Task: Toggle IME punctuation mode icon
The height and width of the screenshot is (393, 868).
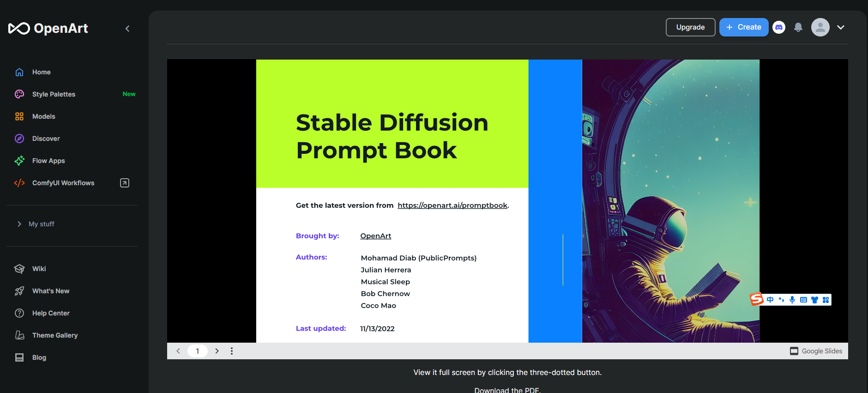Action: click(x=781, y=300)
